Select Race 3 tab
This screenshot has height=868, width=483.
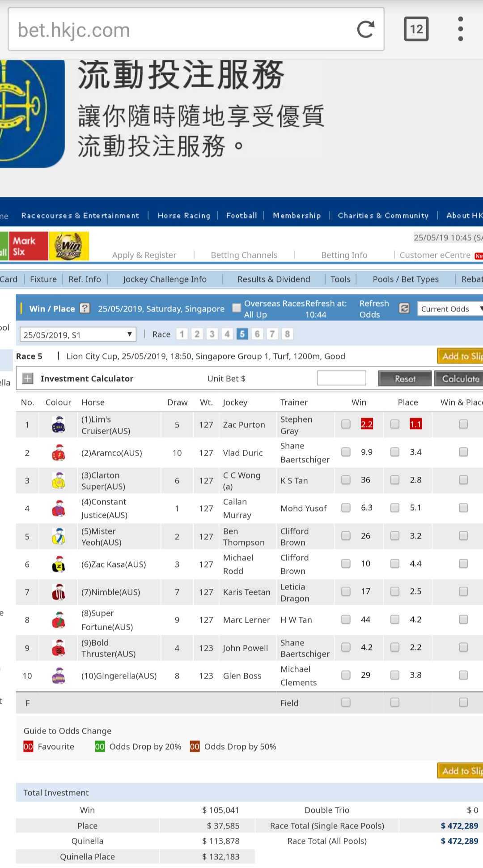click(212, 334)
